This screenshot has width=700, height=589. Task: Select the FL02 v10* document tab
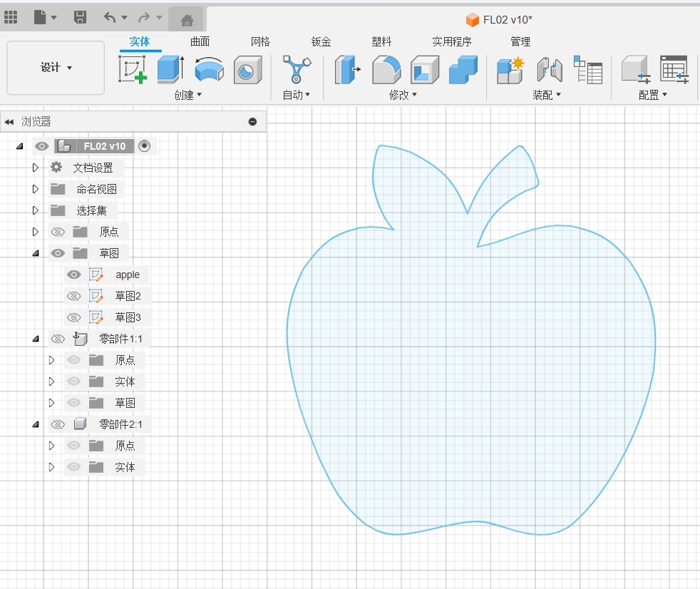(499, 20)
